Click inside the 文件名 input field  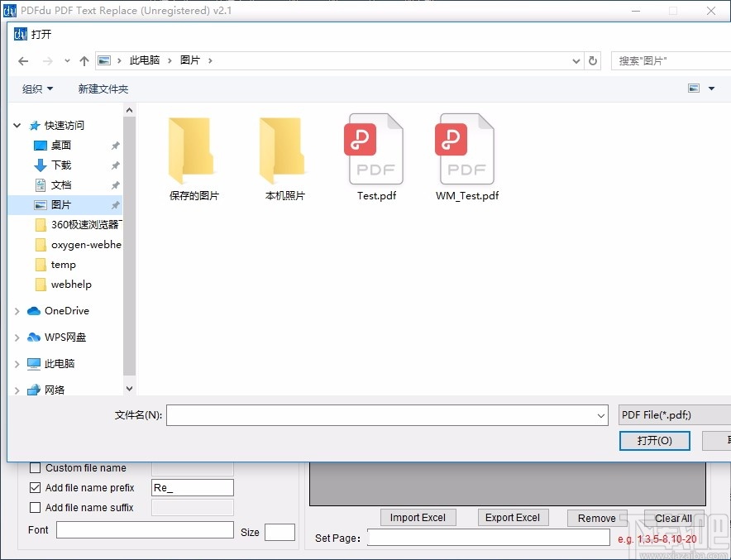380,414
